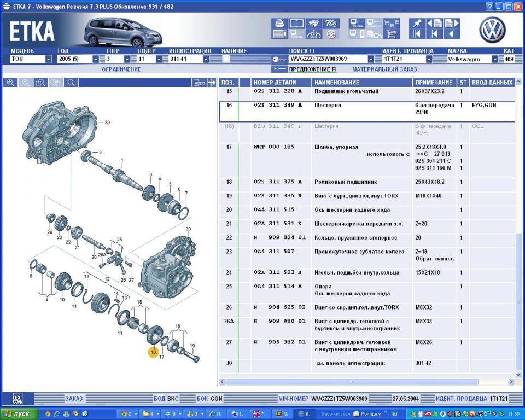
Task: Click the plain magnifier icon above illustration
Action: 71,83
